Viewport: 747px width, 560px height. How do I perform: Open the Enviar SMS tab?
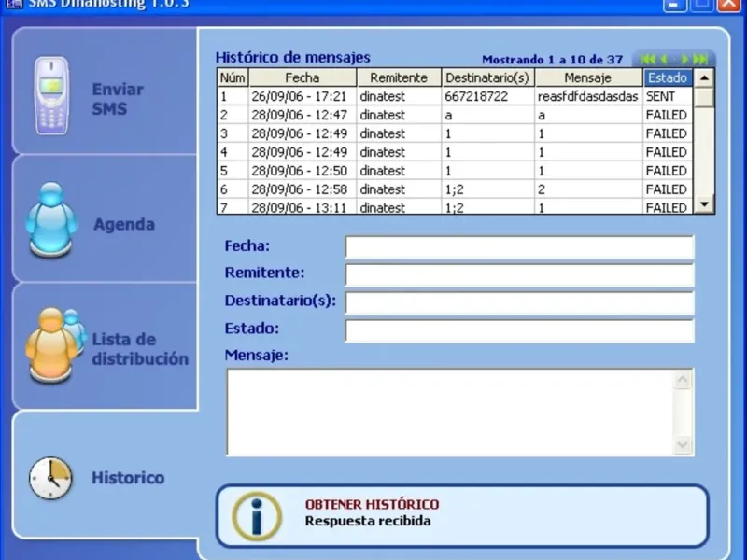(x=105, y=91)
